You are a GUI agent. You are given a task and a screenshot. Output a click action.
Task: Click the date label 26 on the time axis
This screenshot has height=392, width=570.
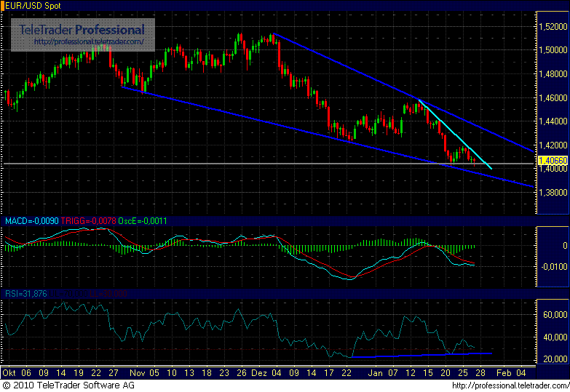242,373
